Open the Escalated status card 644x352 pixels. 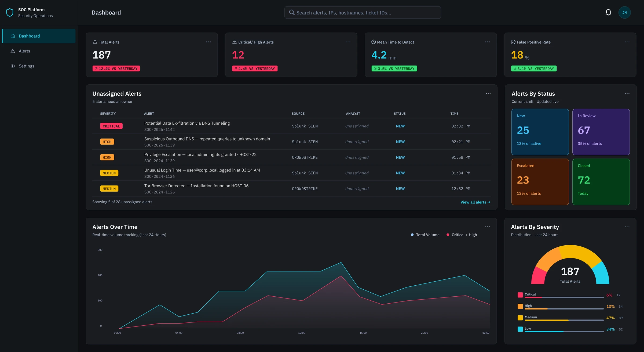point(540,182)
